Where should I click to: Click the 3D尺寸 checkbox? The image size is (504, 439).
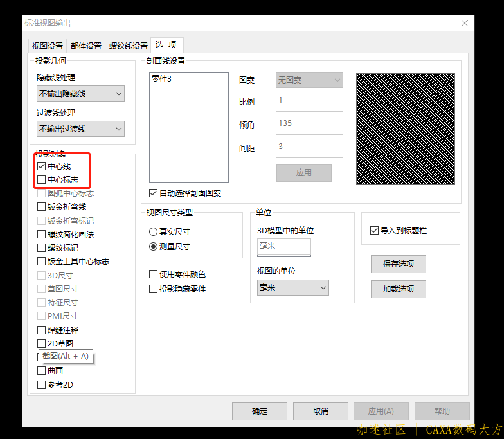coord(41,275)
